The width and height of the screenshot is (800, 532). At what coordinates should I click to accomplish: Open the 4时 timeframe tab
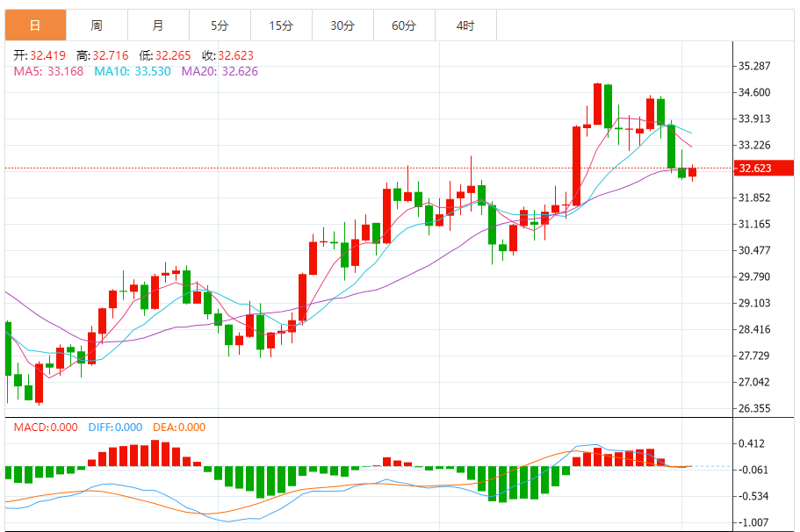[x=465, y=25]
